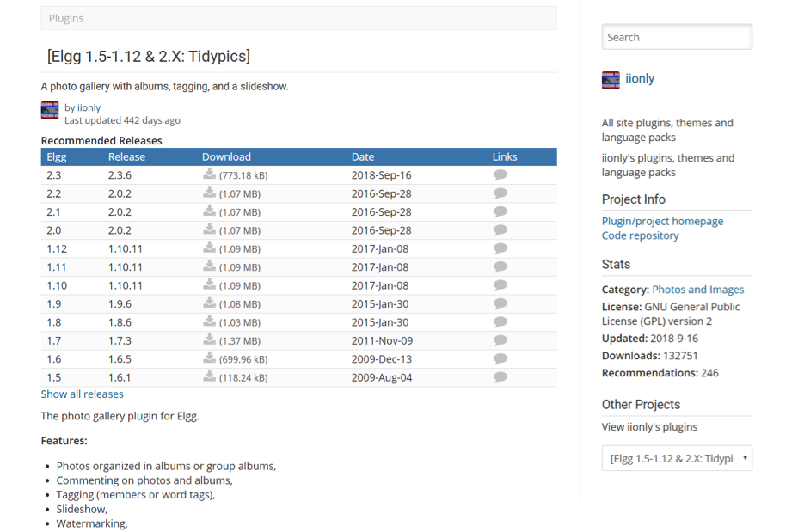Open comment link for Elgg 2.0 row
Screen dimensions: 792x532
point(500,229)
